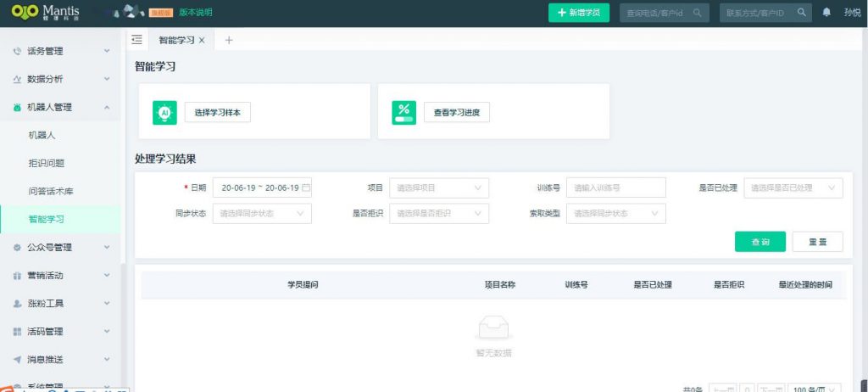Open notifications bell icon
This screenshot has width=868, height=392.
point(826,12)
